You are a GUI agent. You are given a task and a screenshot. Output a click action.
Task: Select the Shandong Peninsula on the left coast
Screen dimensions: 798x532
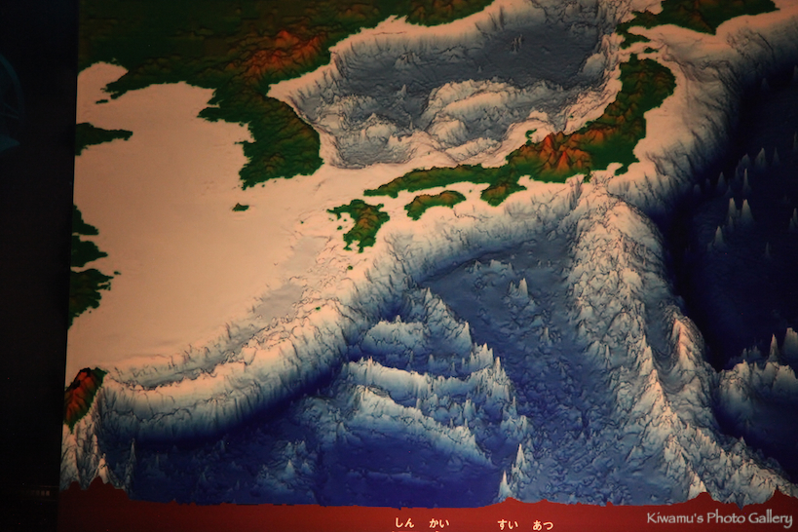click(x=100, y=136)
